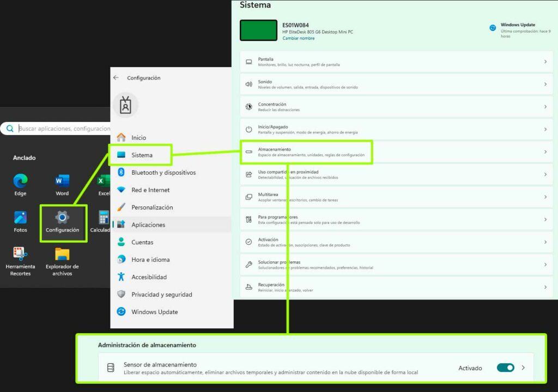Click the user account avatar icon

point(126,106)
